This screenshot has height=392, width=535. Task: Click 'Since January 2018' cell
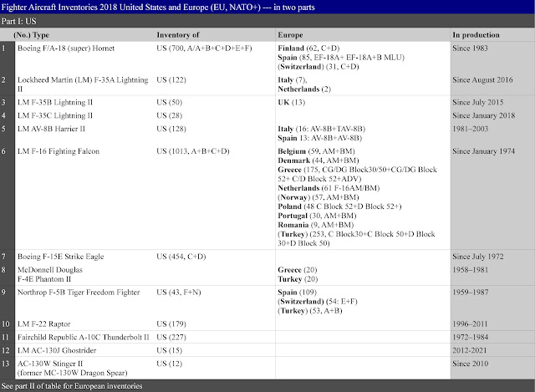click(483, 115)
